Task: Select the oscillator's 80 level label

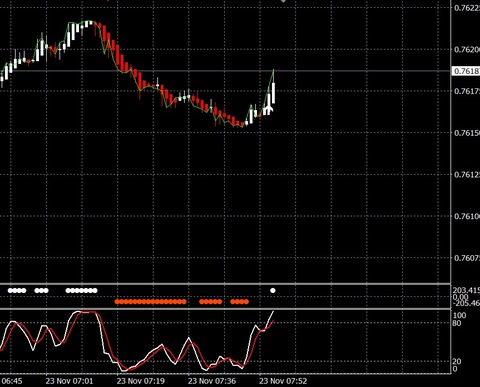Action: click(x=457, y=323)
